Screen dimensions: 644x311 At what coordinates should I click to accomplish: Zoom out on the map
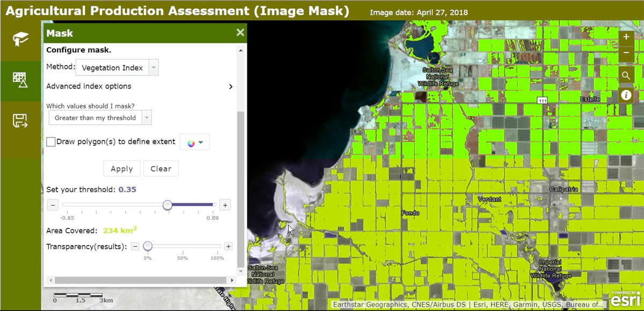click(626, 54)
